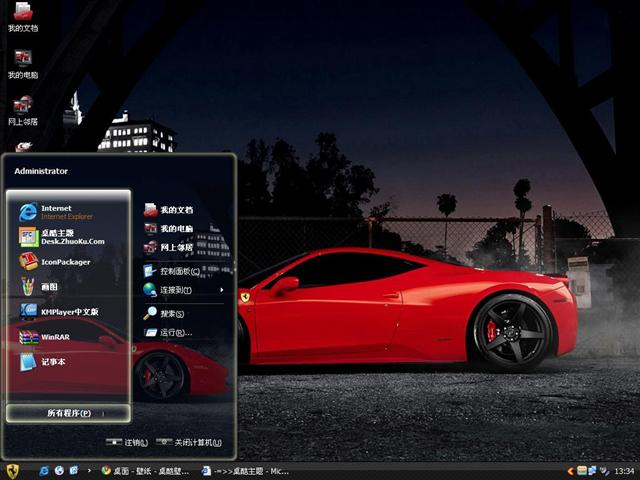The image size is (640, 480).
Task: Click the network connection tray icon
Action: coord(592,471)
